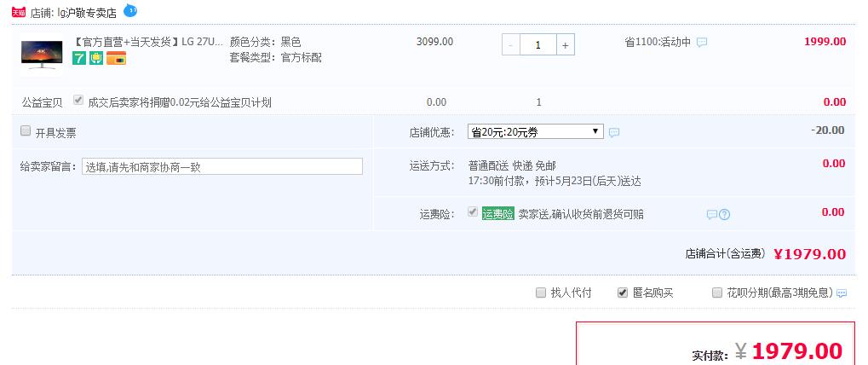The height and width of the screenshot is (365, 868).
Task: Check the 找人代付 checkbox
Action: click(x=541, y=293)
